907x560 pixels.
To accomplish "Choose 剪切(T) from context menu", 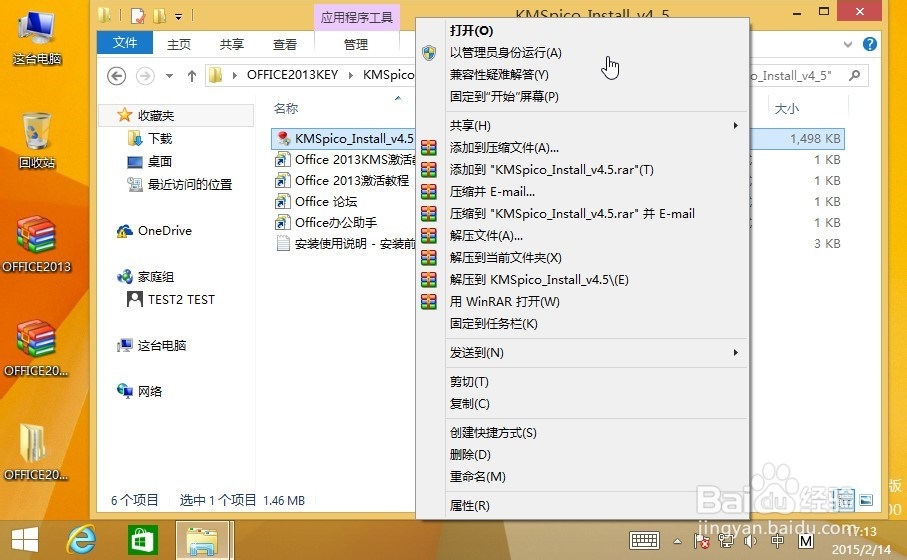I will click(x=582, y=382).
